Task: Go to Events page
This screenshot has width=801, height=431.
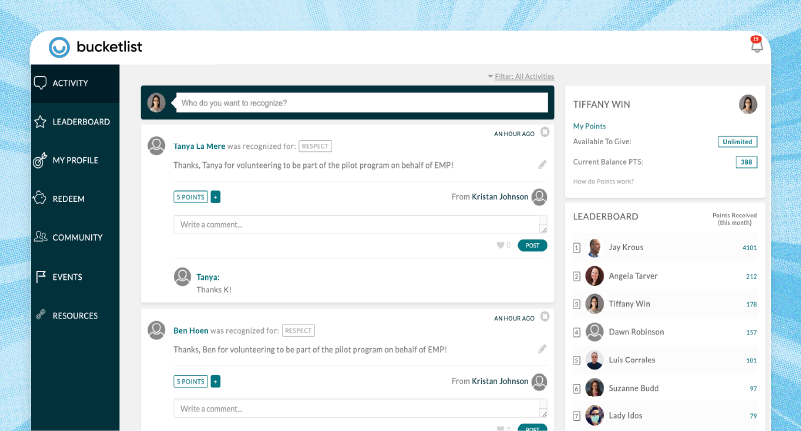Action: point(75,277)
